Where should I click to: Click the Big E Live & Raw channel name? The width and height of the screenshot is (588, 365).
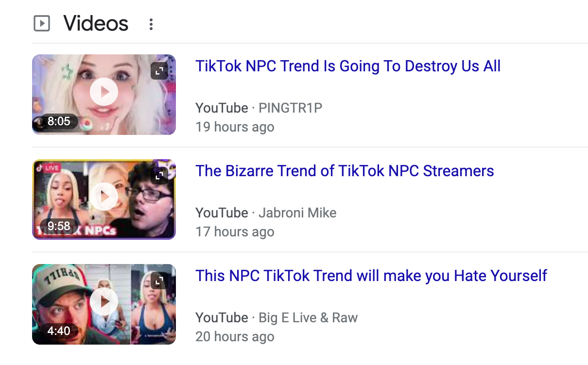[x=308, y=317]
